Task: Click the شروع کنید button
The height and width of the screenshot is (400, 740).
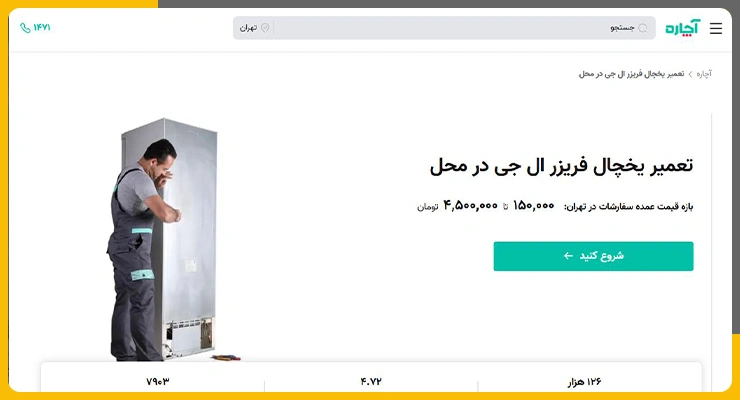Action: click(x=593, y=256)
